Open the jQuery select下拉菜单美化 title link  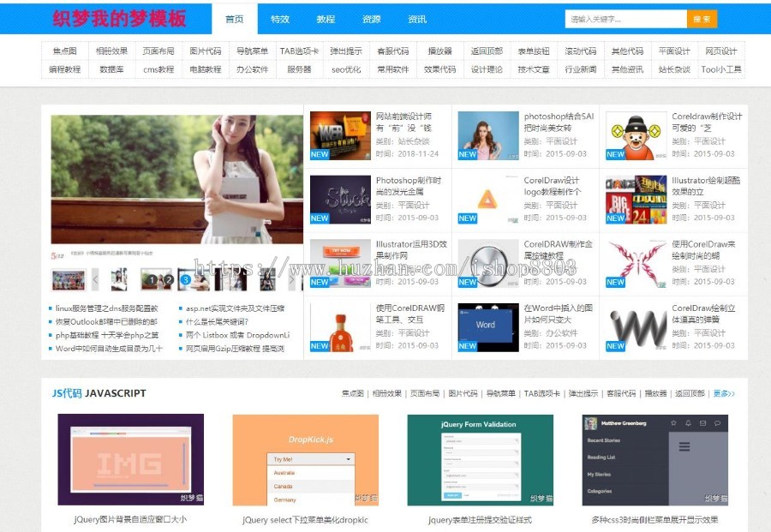(x=305, y=520)
